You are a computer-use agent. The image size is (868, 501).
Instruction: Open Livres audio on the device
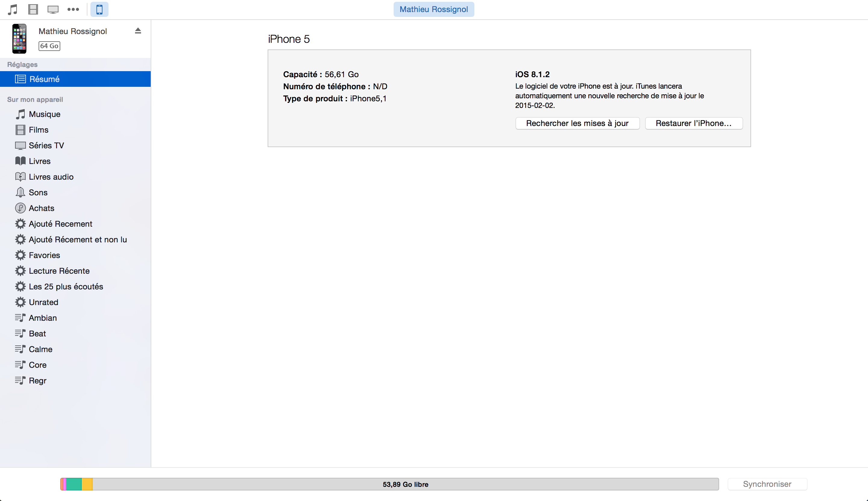pos(75,177)
